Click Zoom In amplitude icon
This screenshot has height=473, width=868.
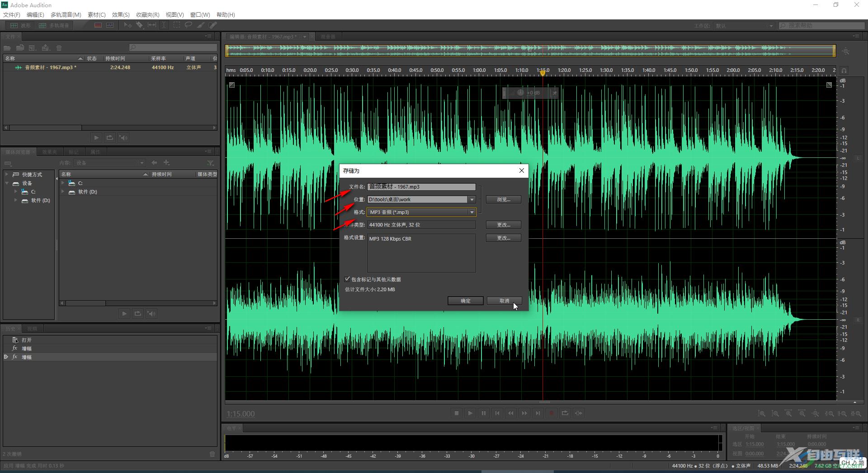tap(762, 414)
